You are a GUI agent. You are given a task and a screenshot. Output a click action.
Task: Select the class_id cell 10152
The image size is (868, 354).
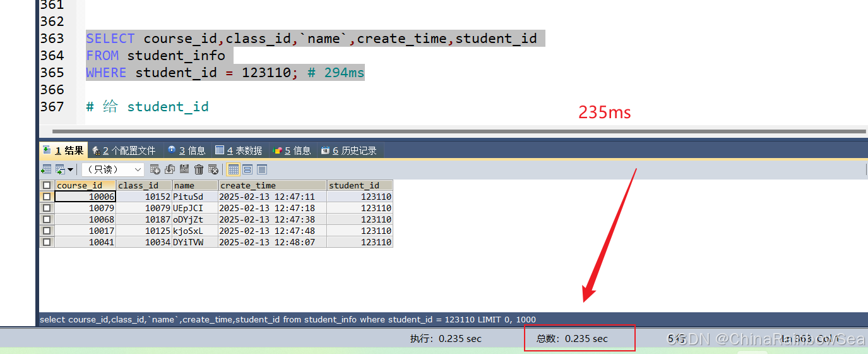(x=144, y=197)
